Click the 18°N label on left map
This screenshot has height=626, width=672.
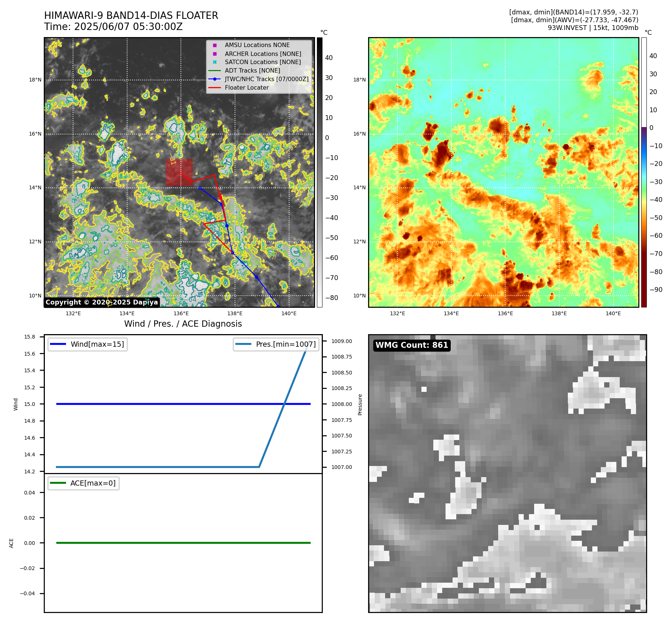point(35,80)
